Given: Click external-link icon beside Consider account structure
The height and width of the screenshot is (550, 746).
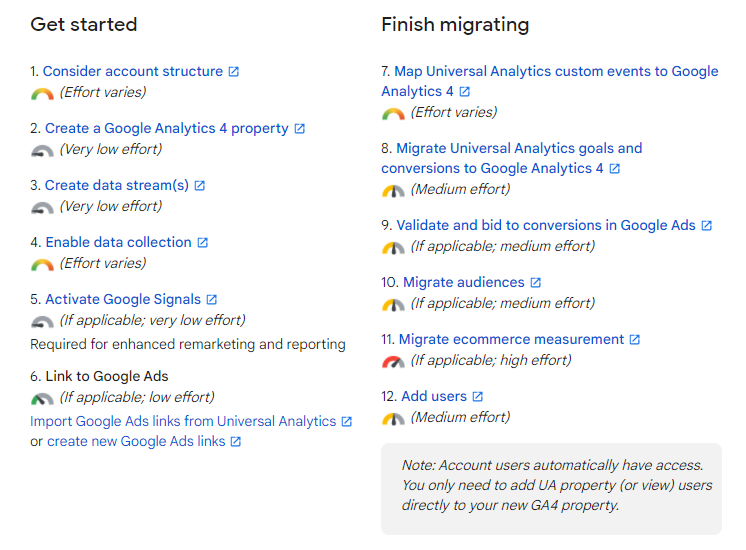Looking at the screenshot, I should pyautogui.click(x=234, y=72).
